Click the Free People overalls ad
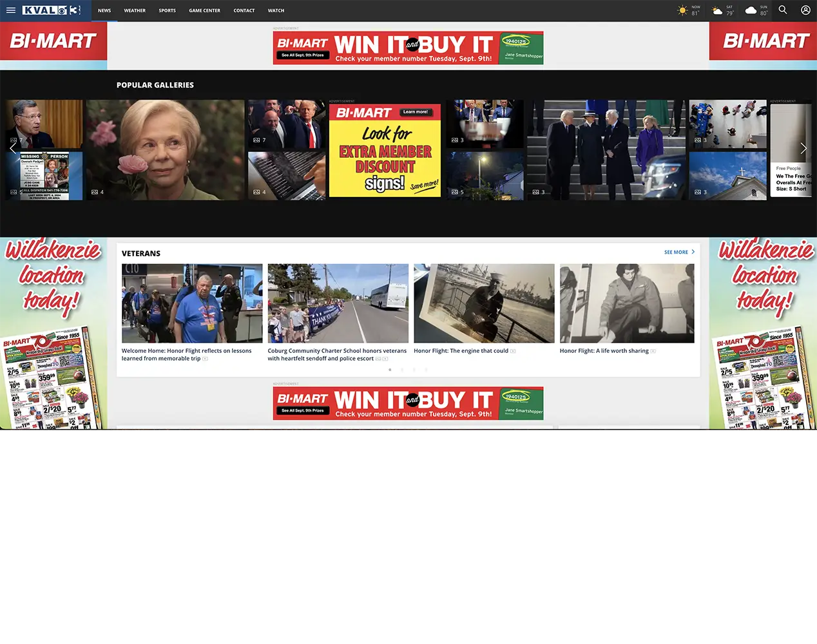This screenshot has height=644, width=817. (x=791, y=149)
